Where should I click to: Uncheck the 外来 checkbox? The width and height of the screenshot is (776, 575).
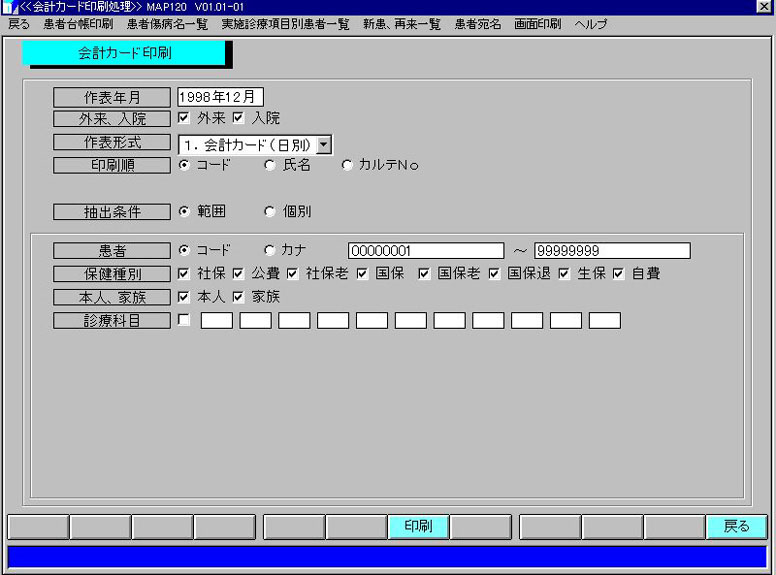[184, 118]
